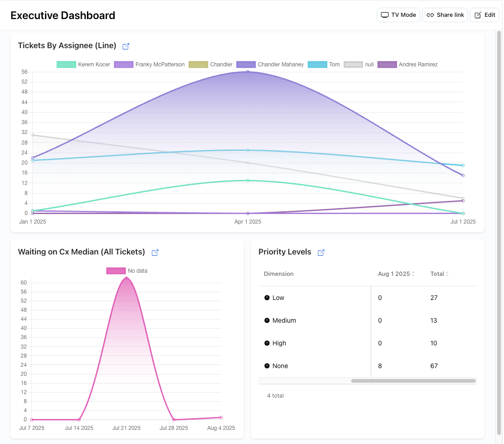Open the dashboard Edit mode
The image size is (504, 444).
[484, 15]
